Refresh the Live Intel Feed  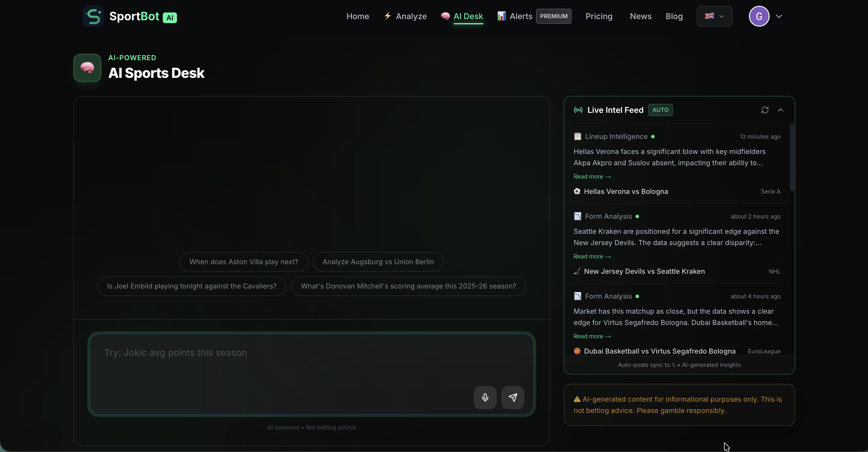[765, 110]
